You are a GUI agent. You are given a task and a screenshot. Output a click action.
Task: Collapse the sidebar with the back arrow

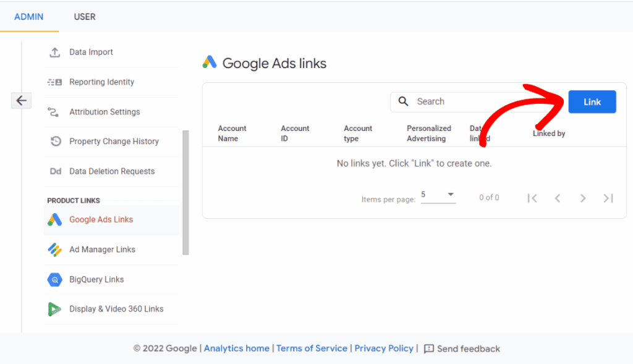(x=21, y=100)
